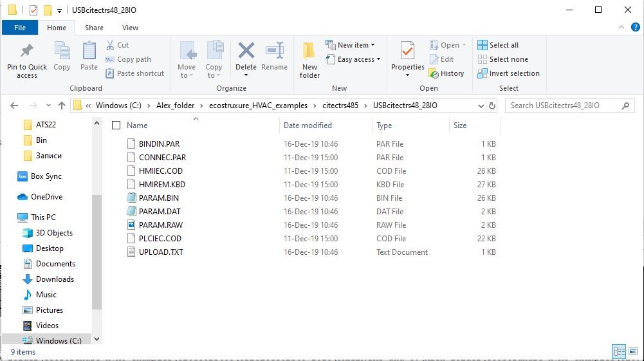Sort files by the Name column
This screenshot has width=644, height=361.
tap(137, 125)
